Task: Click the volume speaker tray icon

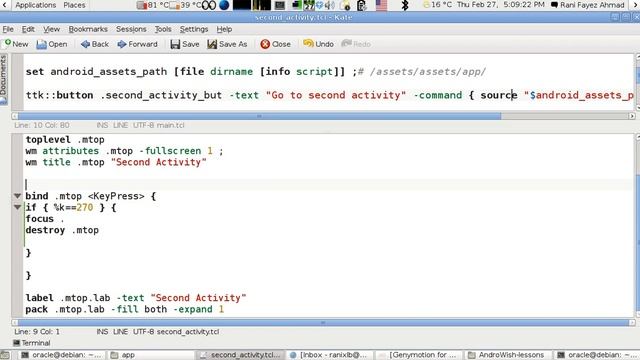Action: tap(330, 5)
